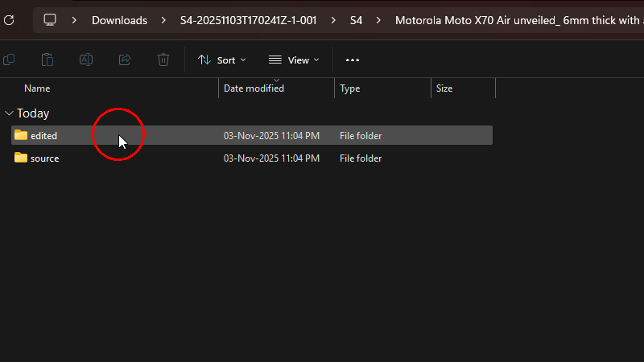
Task: Click the Today group label
Action: 33,113
